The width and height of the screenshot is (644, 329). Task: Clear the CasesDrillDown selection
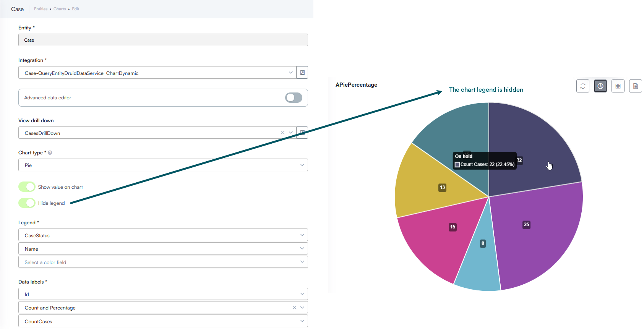coord(283,133)
